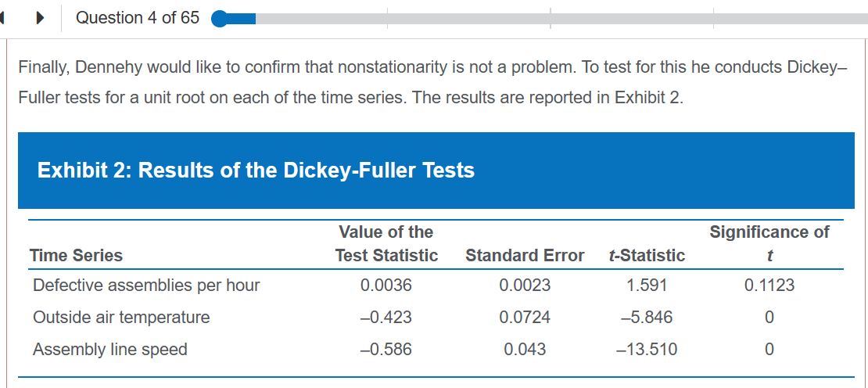Click the paragraph about Dickey–Fuller tests
The image size is (868, 388).
[x=431, y=84]
